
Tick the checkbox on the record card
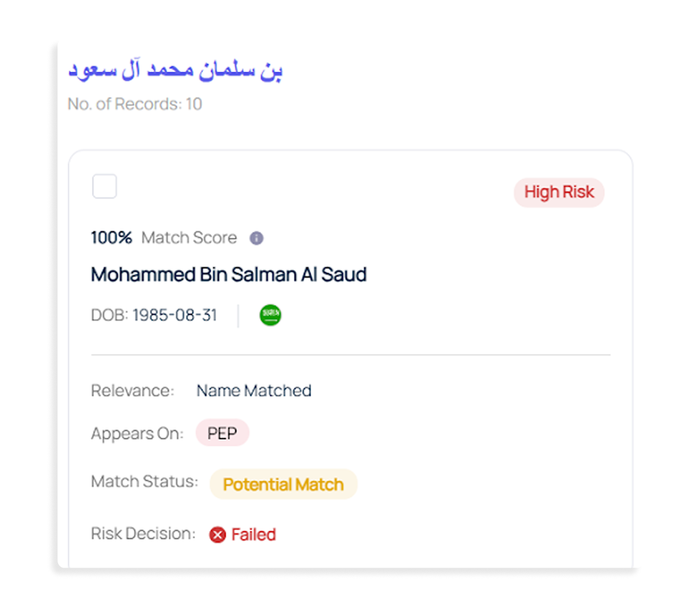pos(105,187)
